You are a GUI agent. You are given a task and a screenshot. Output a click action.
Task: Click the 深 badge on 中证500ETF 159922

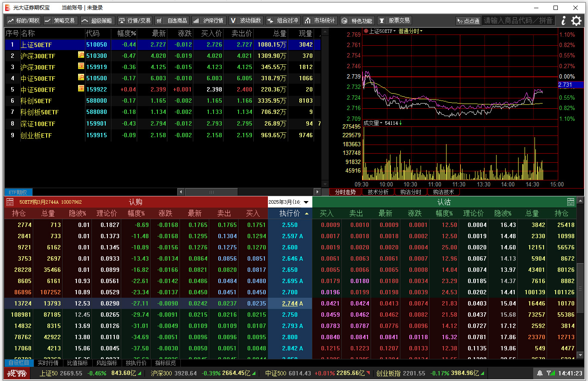point(81,88)
